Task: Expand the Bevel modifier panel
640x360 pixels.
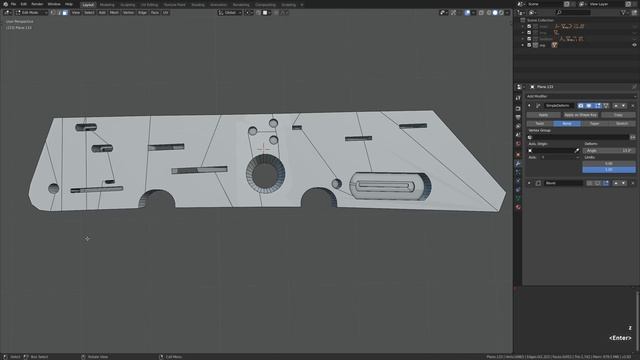Action: pyautogui.click(x=529, y=183)
